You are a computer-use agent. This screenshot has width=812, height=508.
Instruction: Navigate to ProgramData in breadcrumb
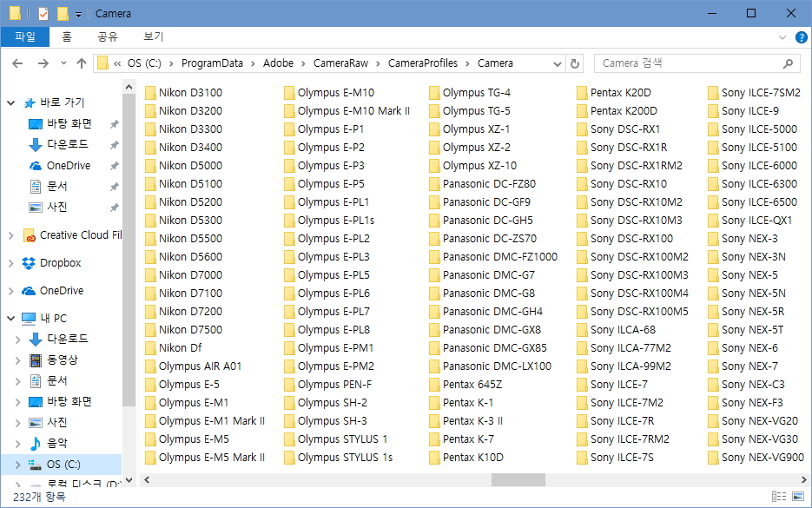tap(212, 63)
